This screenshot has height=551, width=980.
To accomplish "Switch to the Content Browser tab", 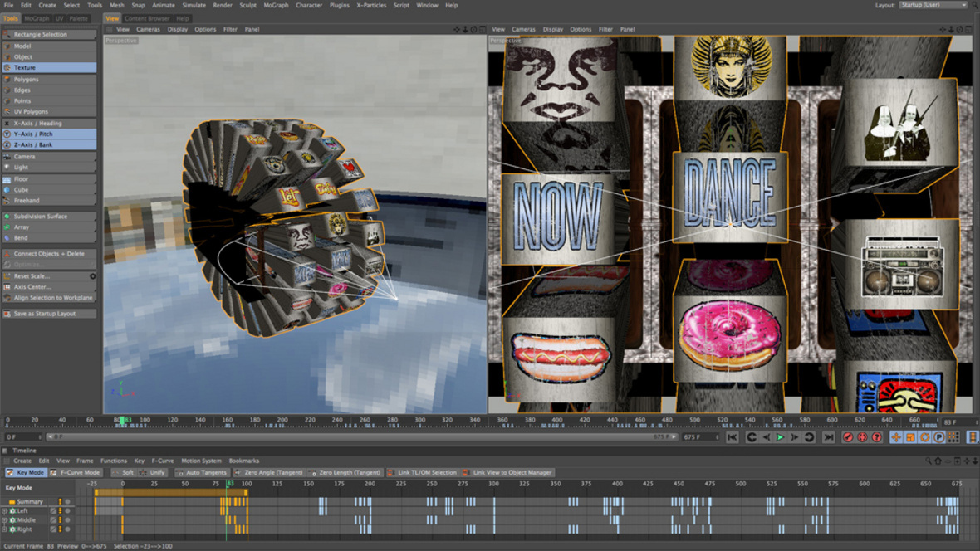I will point(147,18).
